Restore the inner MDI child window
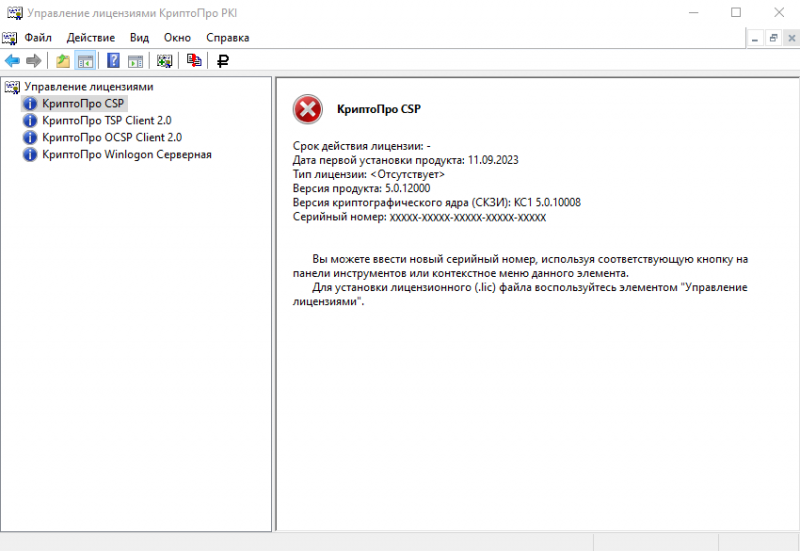Image resolution: width=800 pixels, height=551 pixels. click(x=773, y=38)
